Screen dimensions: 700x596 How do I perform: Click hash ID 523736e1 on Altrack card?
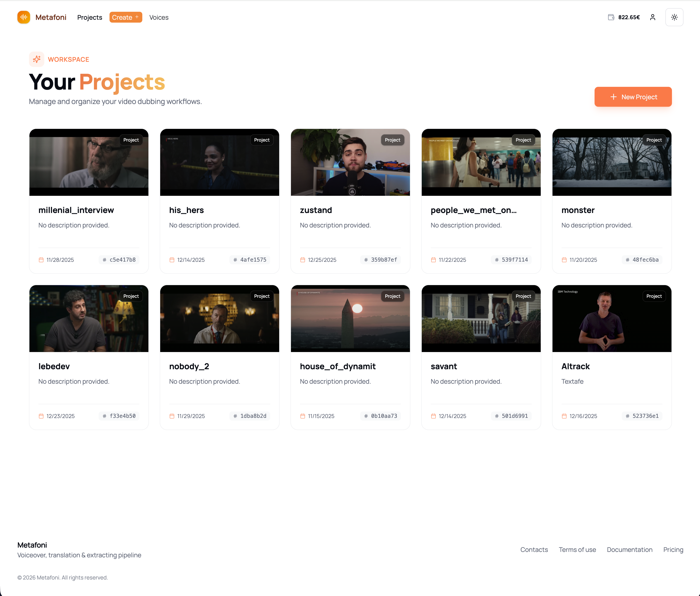tap(642, 416)
